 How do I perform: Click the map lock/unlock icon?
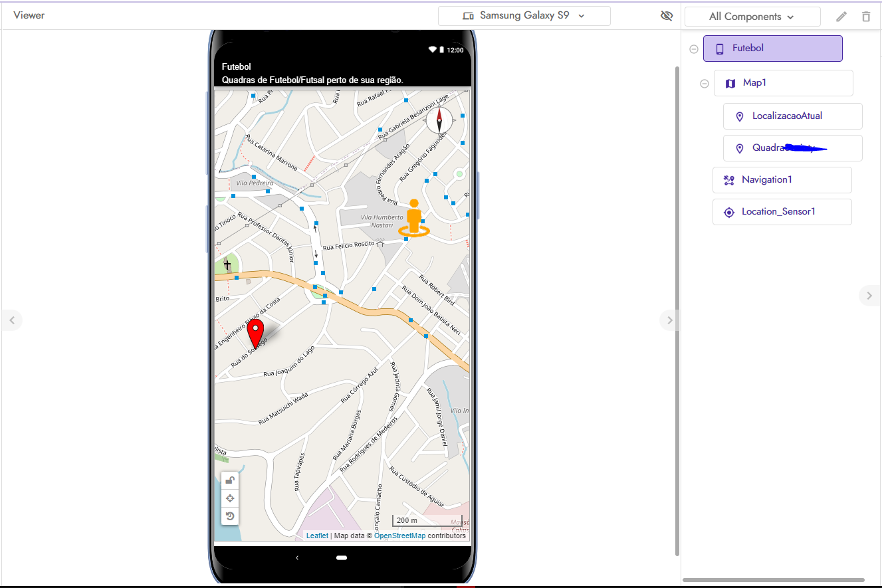pyautogui.click(x=230, y=480)
